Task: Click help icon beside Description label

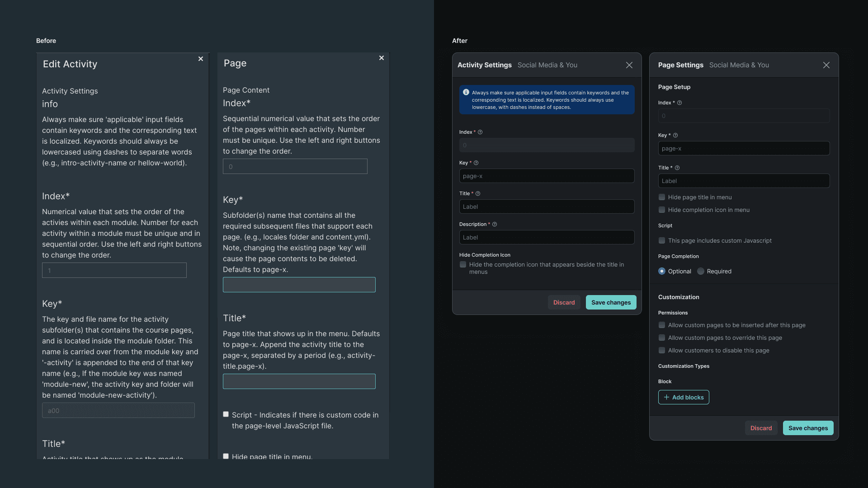Action: tap(495, 225)
